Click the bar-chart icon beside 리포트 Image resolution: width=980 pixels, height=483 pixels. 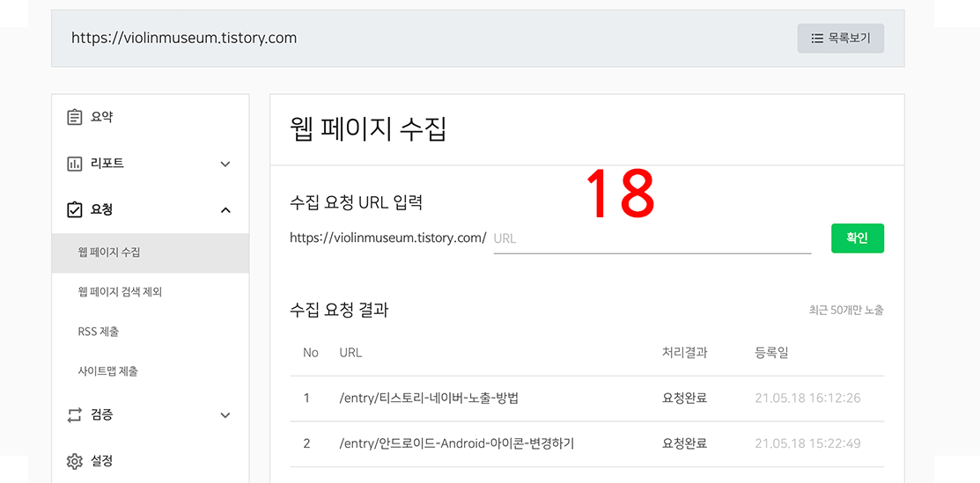(x=74, y=164)
